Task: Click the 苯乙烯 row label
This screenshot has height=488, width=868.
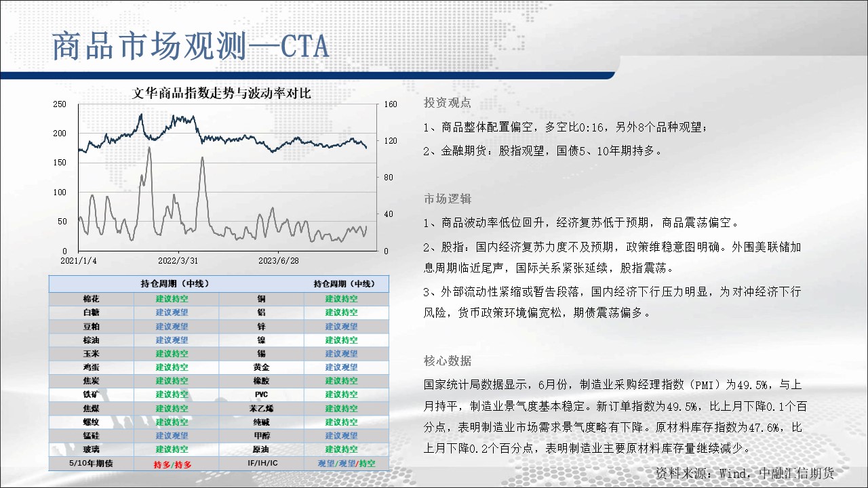Action: 261,409
